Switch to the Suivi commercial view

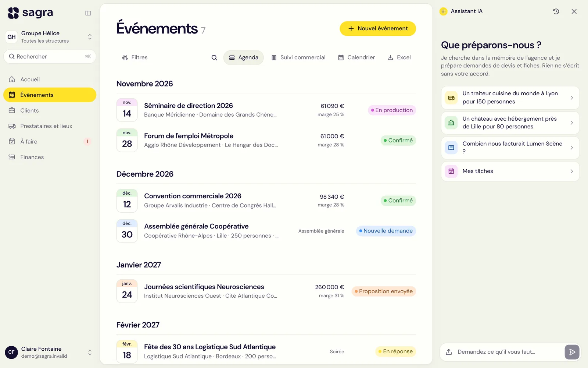coord(298,57)
